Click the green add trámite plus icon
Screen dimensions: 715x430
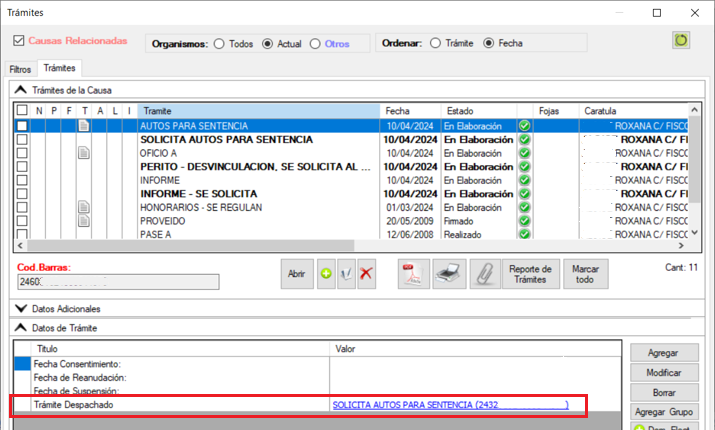coord(326,275)
